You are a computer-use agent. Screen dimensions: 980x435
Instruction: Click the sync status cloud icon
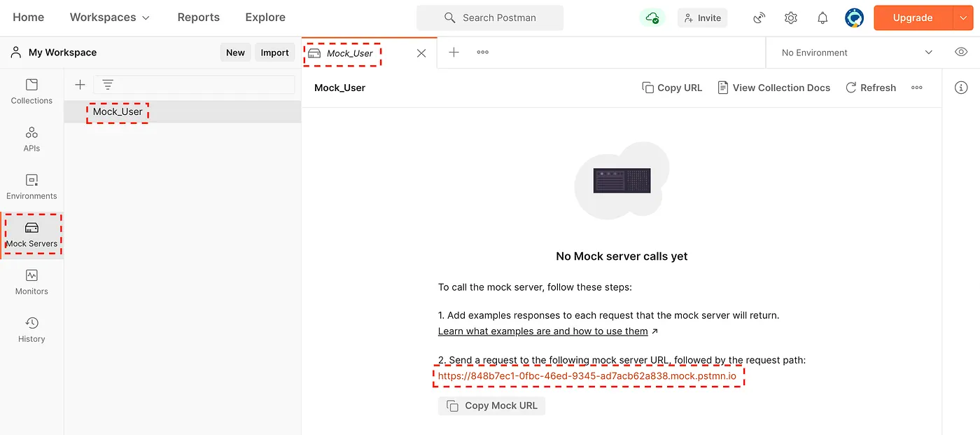[x=652, y=18]
